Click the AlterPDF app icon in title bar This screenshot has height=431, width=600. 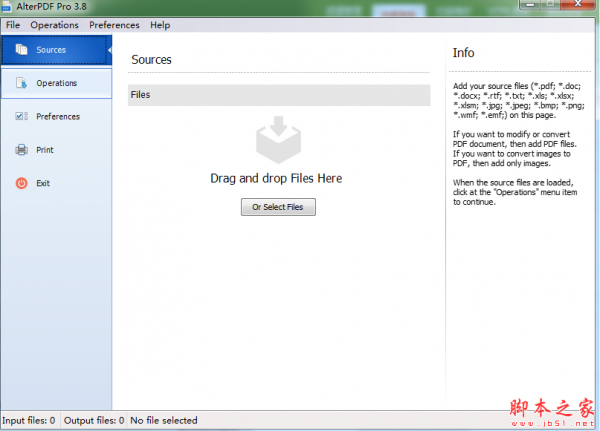coord(7,7)
